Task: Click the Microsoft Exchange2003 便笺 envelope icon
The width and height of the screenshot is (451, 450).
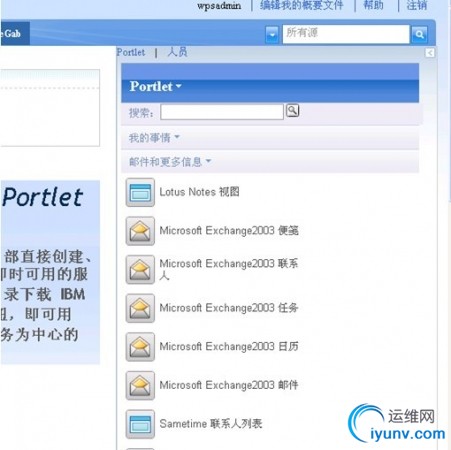Action: [140, 231]
